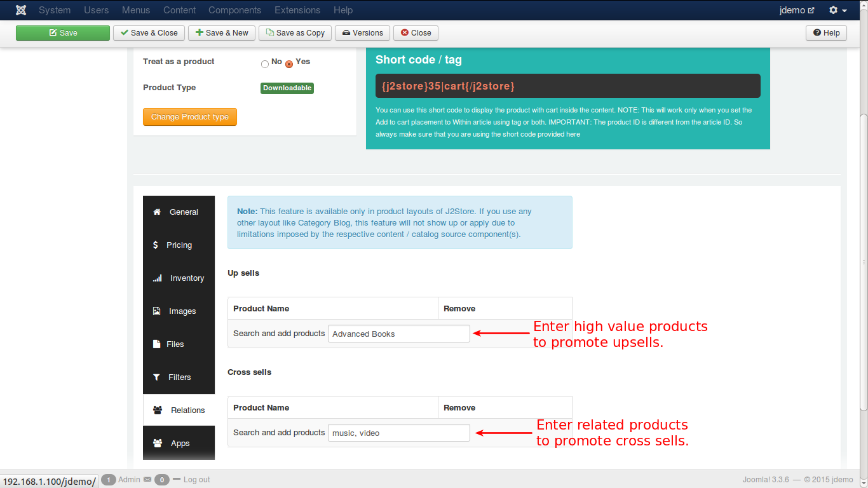Expand the Users menu
The width and height of the screenshot is (868, 488).
(96, 10)
